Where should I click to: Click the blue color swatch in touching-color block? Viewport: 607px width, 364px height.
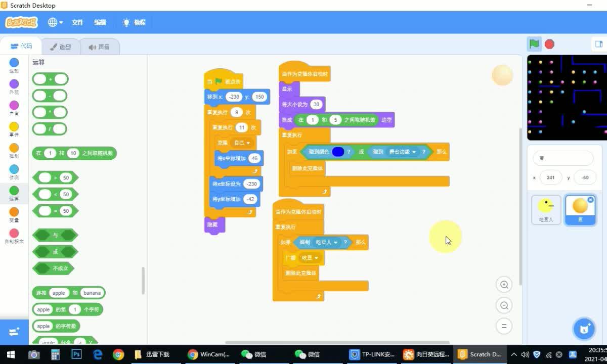point(338,152)
